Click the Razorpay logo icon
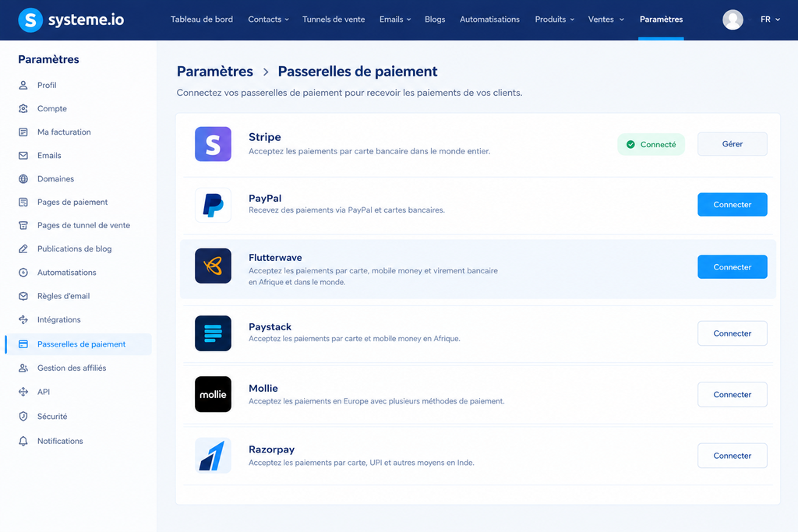798x532 pixels. pyautogui.click(x=213, y=455)
